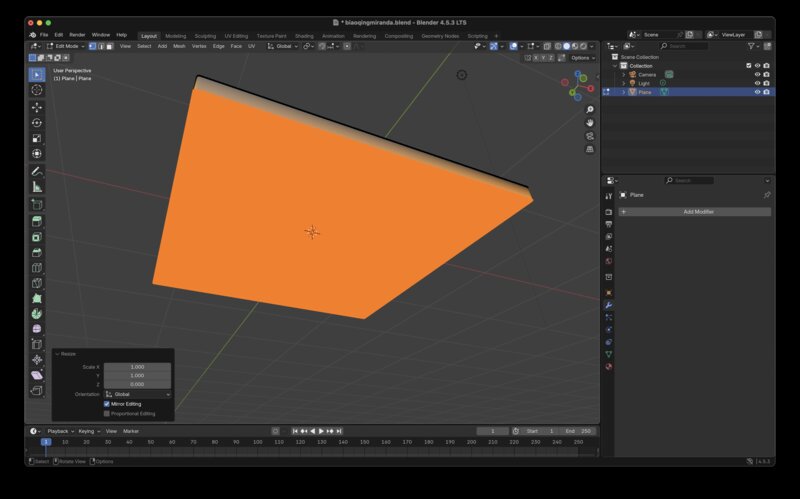This screenshot has height=499, width=800.
Task: Open the Mesh menu
Action: [x=179, y=46]
